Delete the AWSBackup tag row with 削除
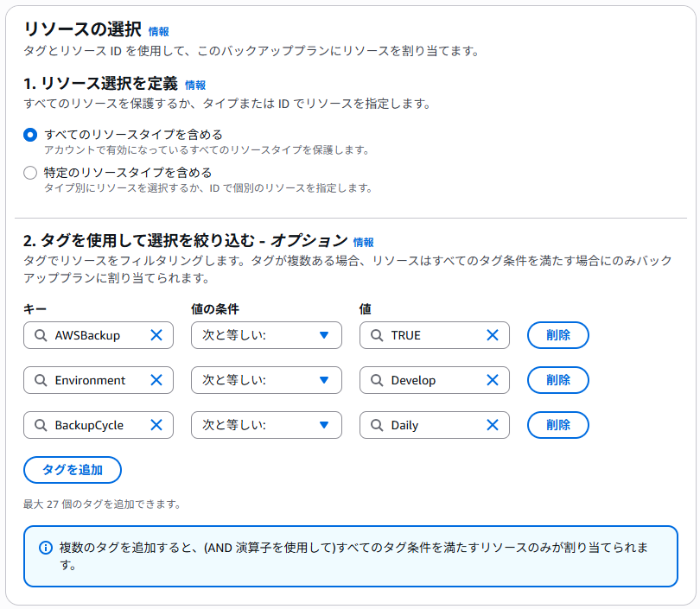 coord(557,335)
